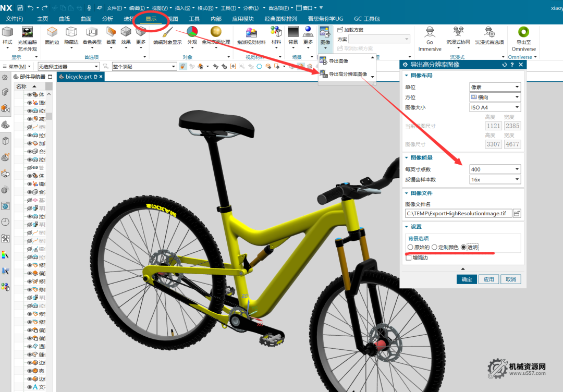Open the 每英寸点数 DPI dropdown showing 400
The height and width of the screenshot is (392, 563).
click(x=495, y=169)
